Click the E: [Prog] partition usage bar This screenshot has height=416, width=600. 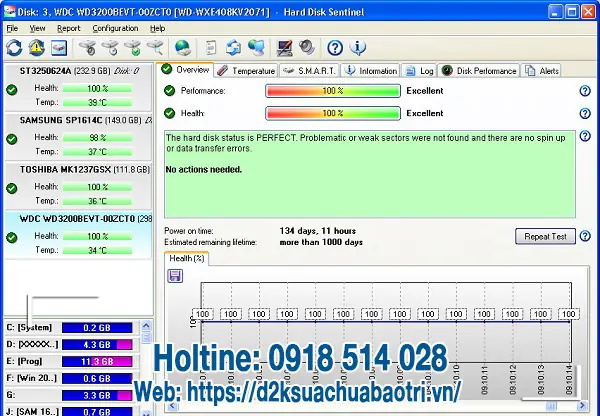coord(97,362)
